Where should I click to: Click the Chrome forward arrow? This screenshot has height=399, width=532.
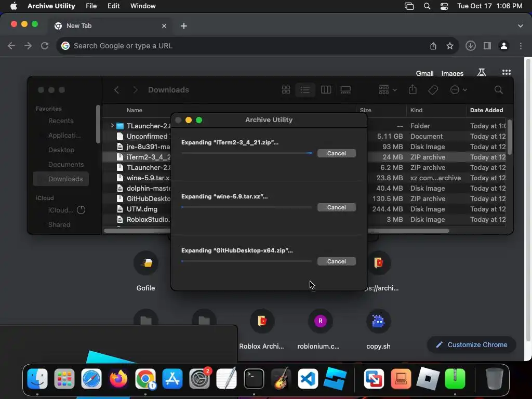pos(28,46)
